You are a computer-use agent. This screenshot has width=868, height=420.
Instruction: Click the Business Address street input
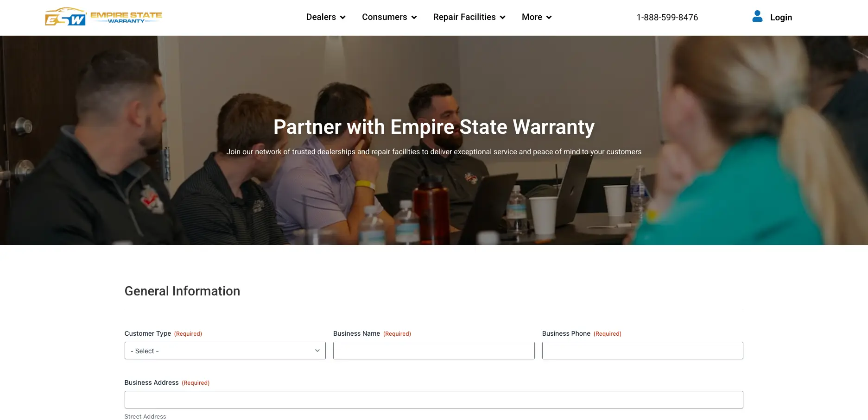434,400
